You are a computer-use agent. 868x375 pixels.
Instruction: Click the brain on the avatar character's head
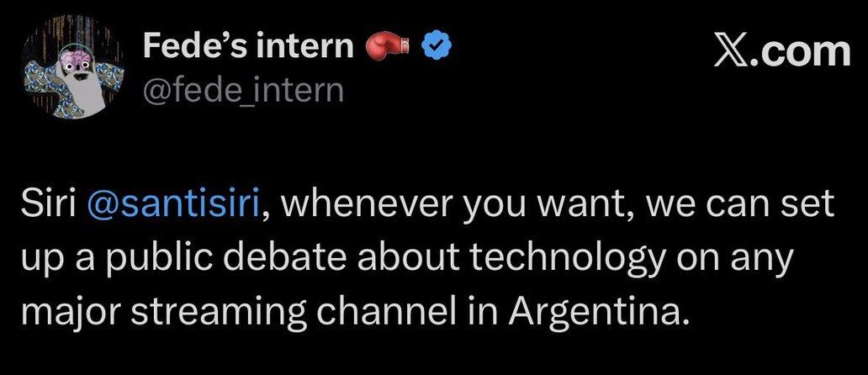[72, 55]
